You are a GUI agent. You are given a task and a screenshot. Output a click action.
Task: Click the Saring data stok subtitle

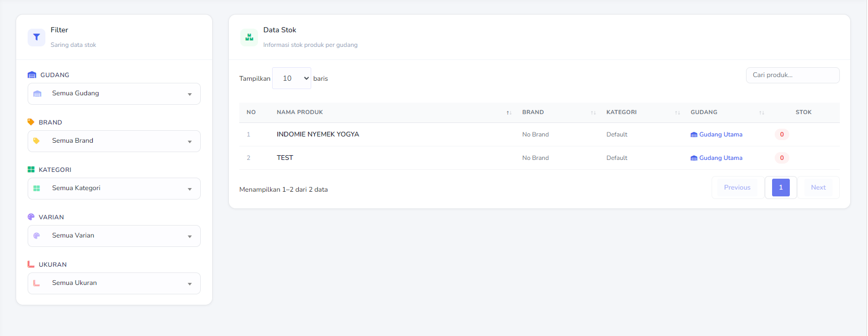point(74,45)
